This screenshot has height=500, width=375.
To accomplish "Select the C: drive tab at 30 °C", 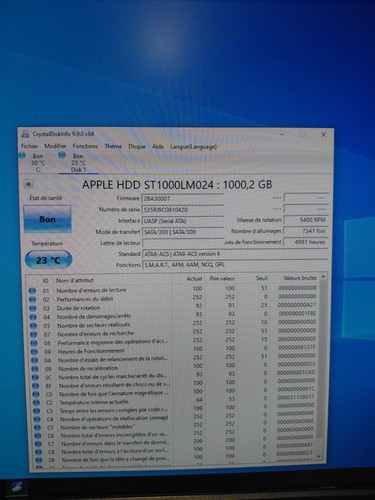I will pyautogui.click(x=33, y=163).
